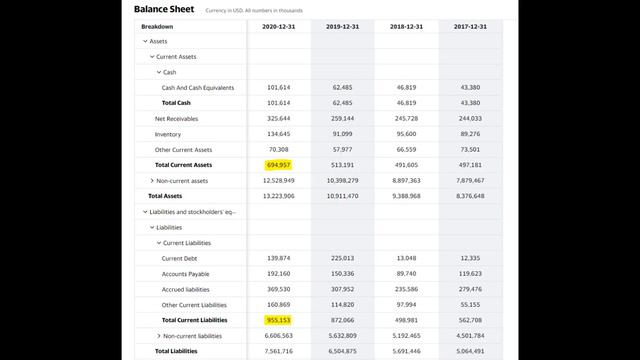Select 2020 Total Assets value 13,223,906
The width and height of the screenshot is (640, 360).
(278, 196)
